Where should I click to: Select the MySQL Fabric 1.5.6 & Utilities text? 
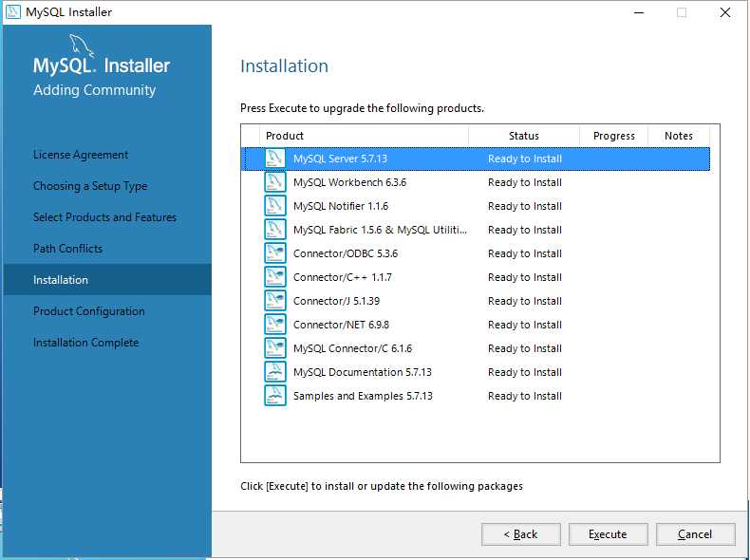(x=380, y=230)
